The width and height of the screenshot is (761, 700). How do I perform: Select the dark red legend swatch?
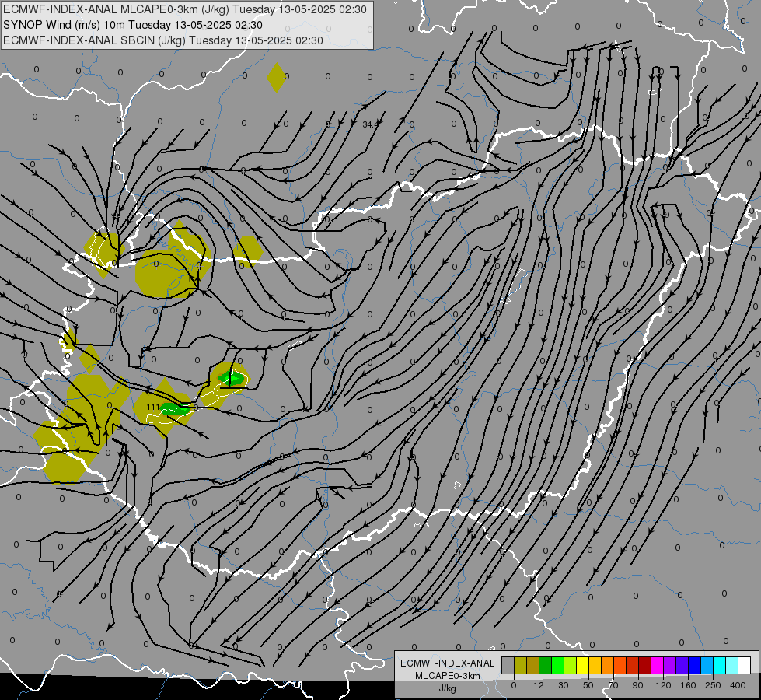[x=644, y=665]
